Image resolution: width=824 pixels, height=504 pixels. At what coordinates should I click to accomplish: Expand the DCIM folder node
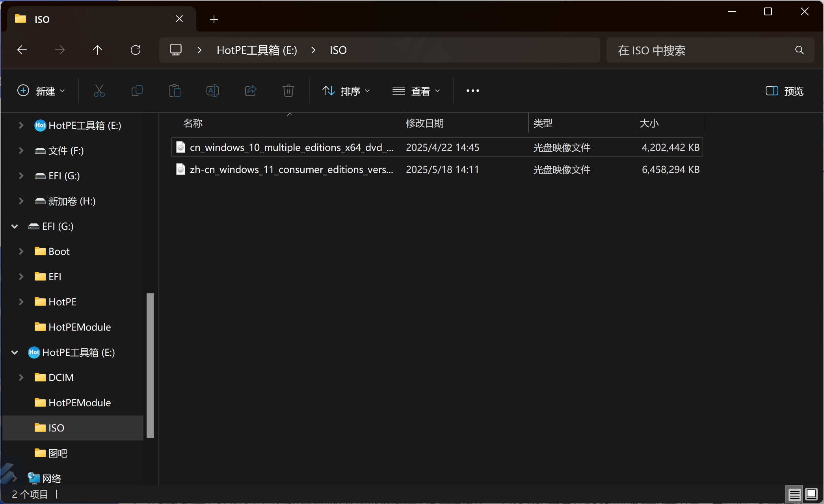(x=21, y=378)
